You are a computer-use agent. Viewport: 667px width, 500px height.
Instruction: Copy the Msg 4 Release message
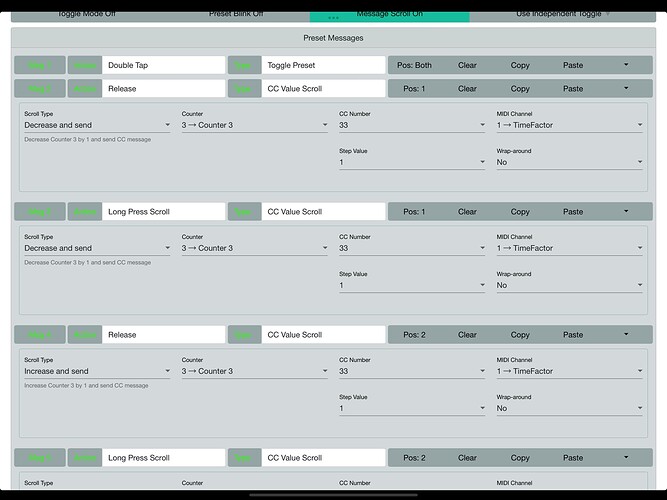[x=520, y=334]
